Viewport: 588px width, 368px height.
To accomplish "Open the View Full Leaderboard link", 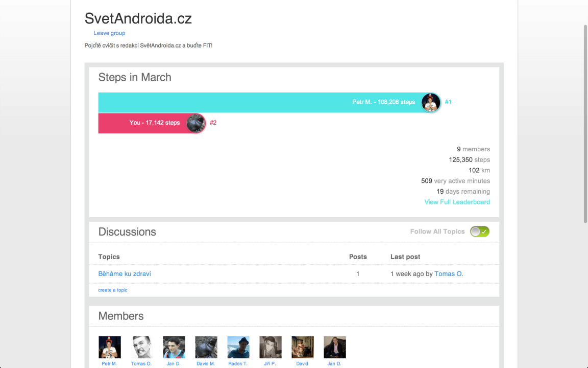I will point(457,202).
